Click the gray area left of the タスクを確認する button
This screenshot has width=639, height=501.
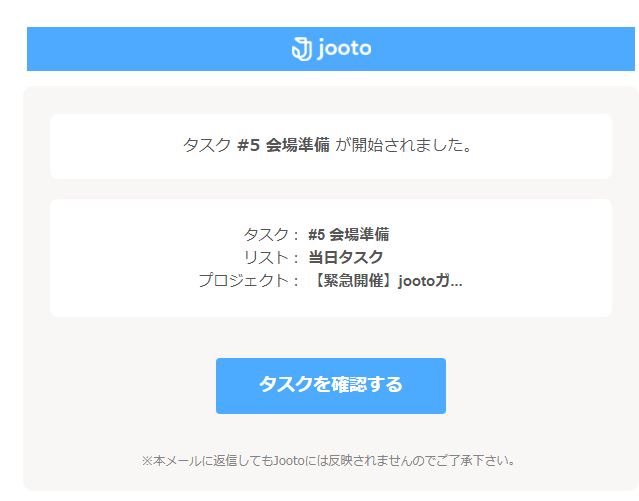click(x=120, y=386)
